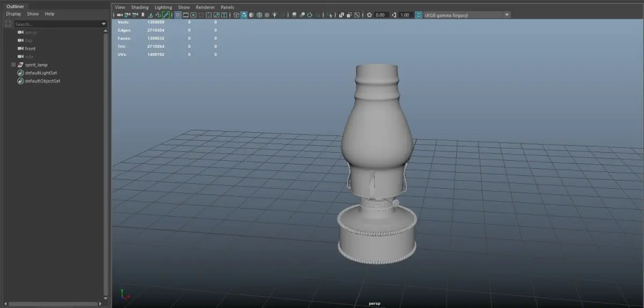644x308 pixels.
Task: Toggle Screen Space Ambient Occlusion icon
Action: coord(294,15)
